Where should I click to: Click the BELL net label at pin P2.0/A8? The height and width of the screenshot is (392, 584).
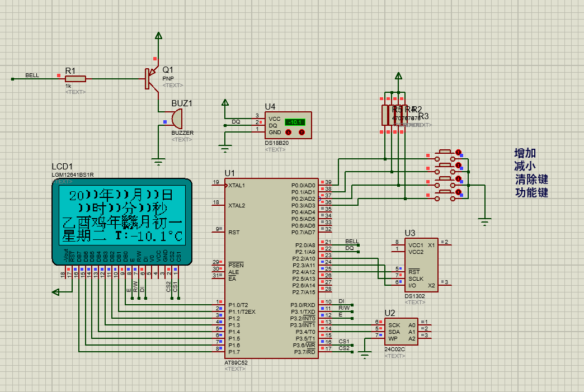coord(352,241)
